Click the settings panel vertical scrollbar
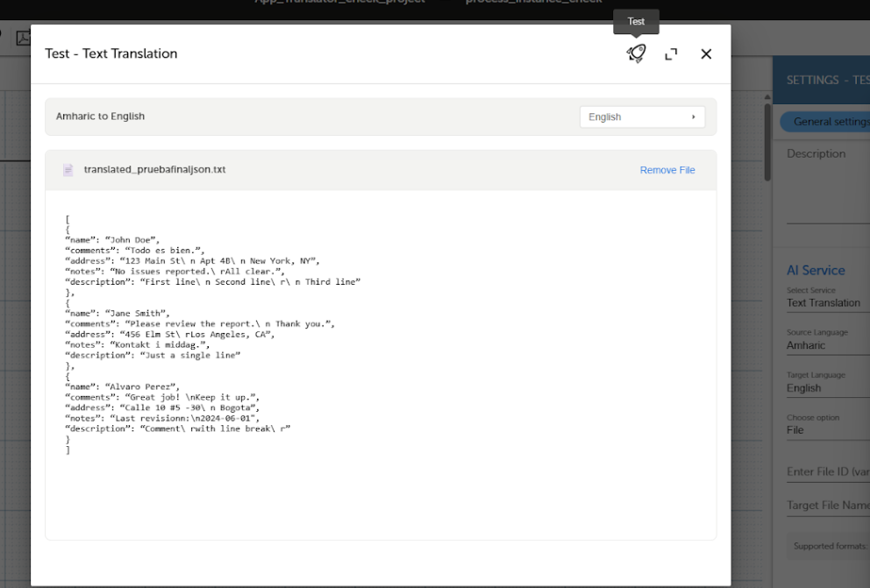Image resolution: width=870 pixels, height=588 pixels. pyautogui.click(x=767, y=142)
